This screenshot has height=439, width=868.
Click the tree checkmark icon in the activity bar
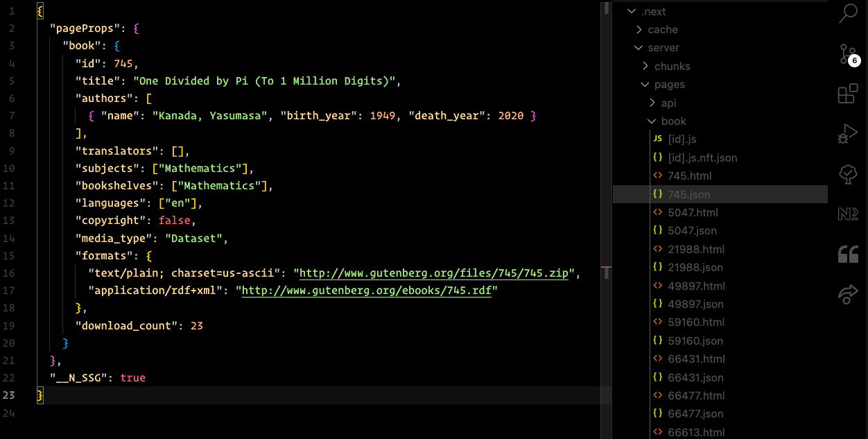click(x=847, y=174)
